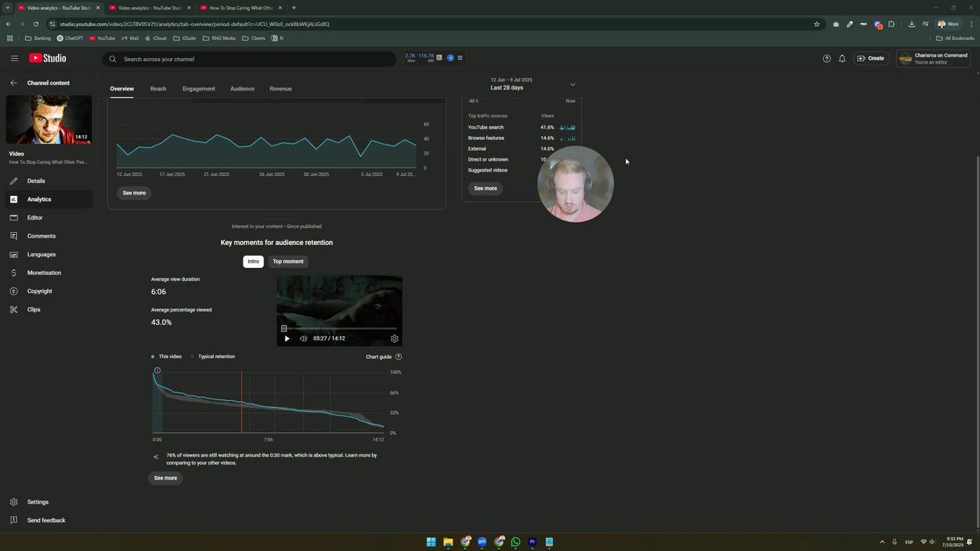This screenshot has height=551, width=980.
Task: Open the notifications bell
Action: [x=842, y=58]
